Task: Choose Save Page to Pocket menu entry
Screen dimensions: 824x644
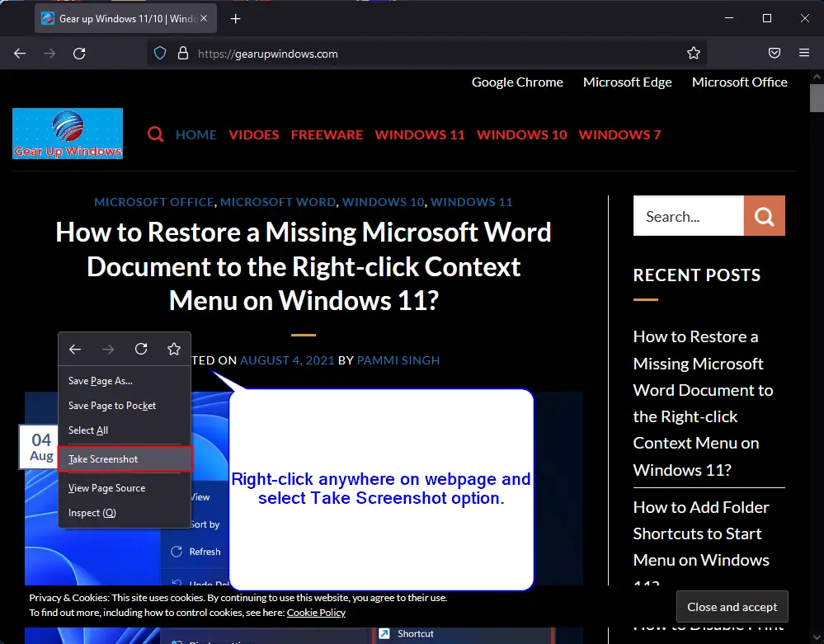Action: (125, 406)
